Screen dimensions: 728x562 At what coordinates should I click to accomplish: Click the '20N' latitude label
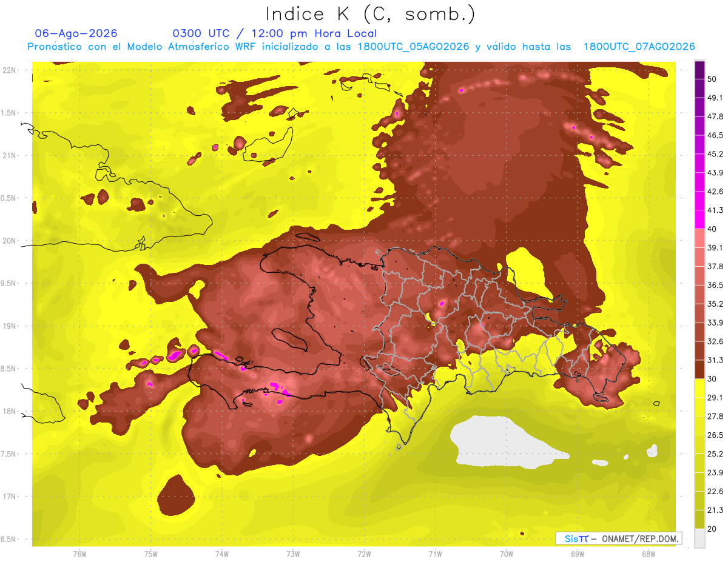10,241
